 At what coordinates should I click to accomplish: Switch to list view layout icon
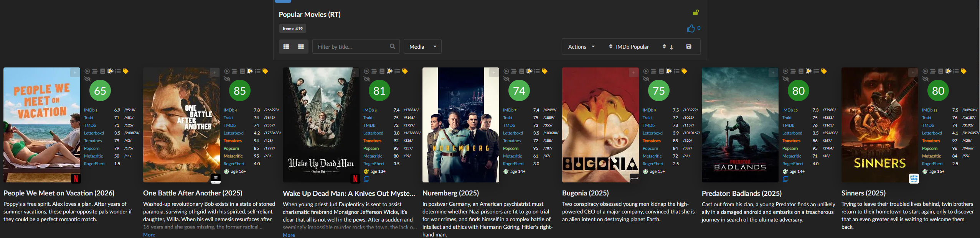[286, 47]
